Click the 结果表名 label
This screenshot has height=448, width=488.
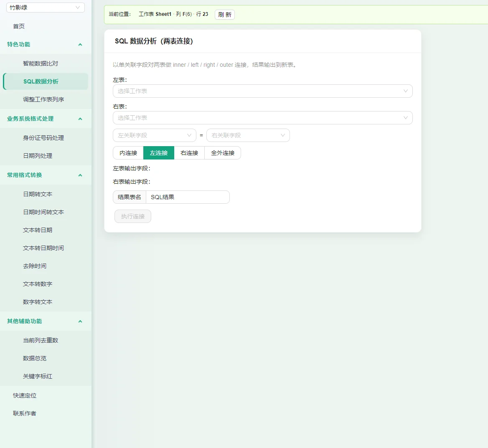coord(130,197)
